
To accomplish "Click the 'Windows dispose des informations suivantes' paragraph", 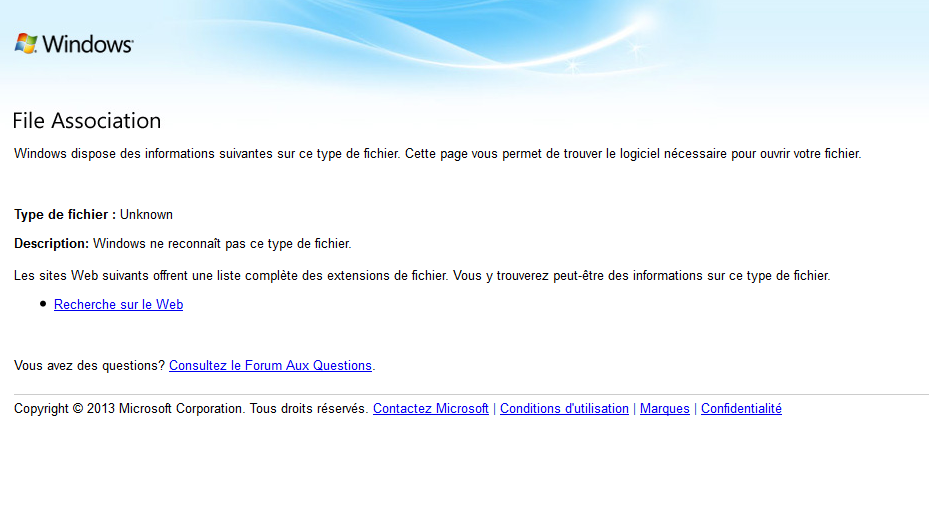I will [437, 154].
